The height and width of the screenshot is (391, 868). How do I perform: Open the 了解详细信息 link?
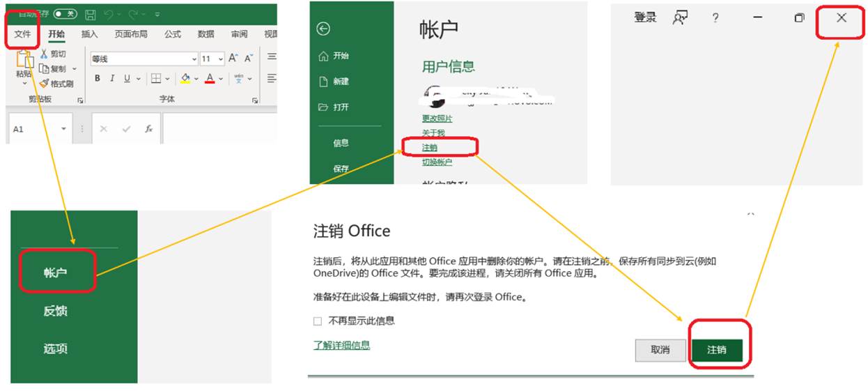(341, 345)
